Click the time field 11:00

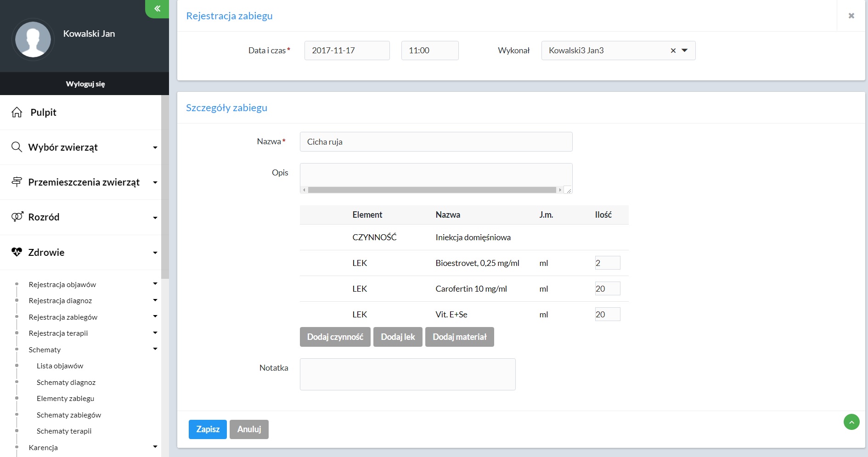tap(430, 51)
